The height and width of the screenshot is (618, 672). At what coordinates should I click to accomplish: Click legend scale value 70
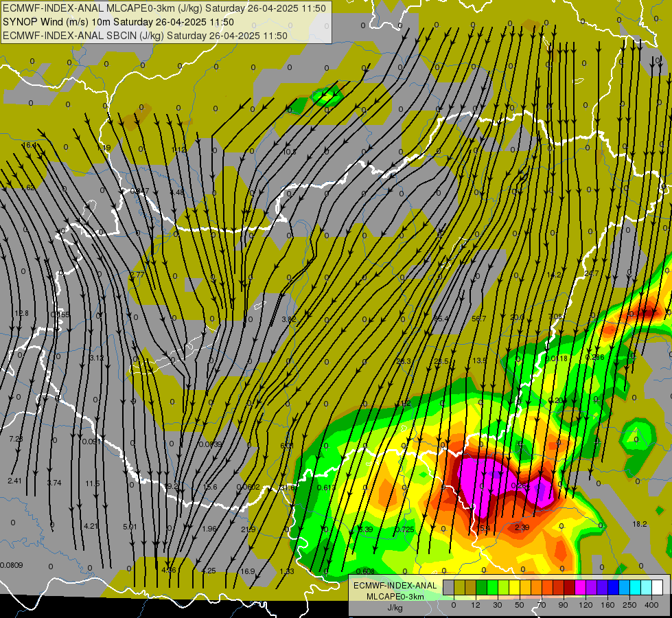coord(542,605)
